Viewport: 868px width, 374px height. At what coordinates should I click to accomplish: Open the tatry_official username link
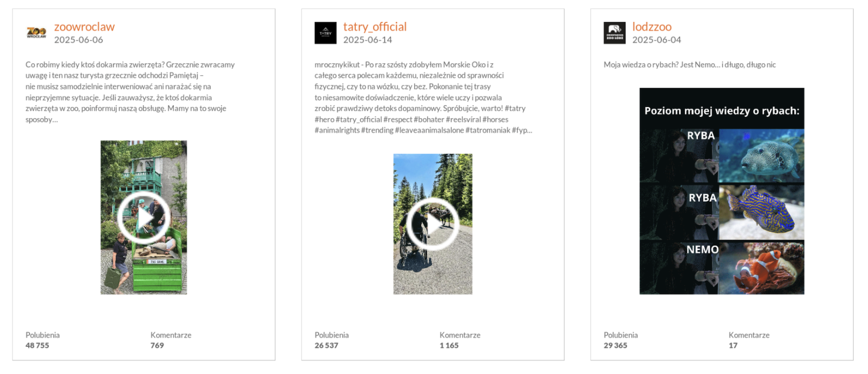(x=375, y=27)
